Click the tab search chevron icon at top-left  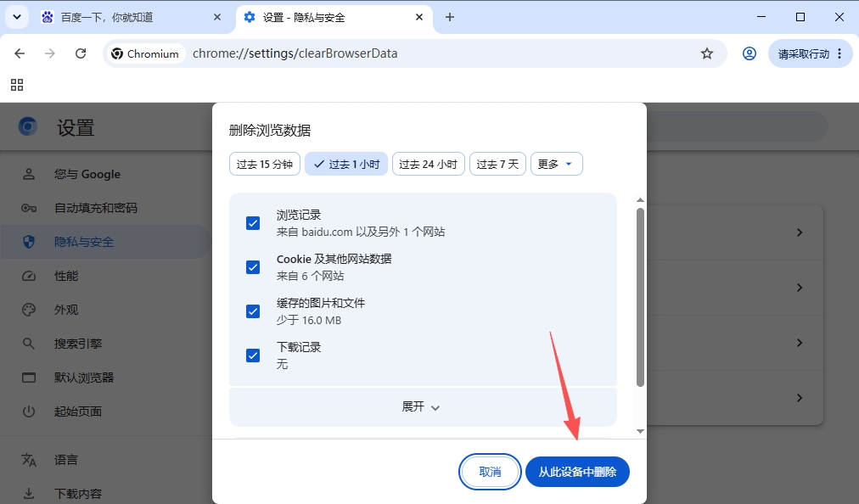tap(17, 17)
